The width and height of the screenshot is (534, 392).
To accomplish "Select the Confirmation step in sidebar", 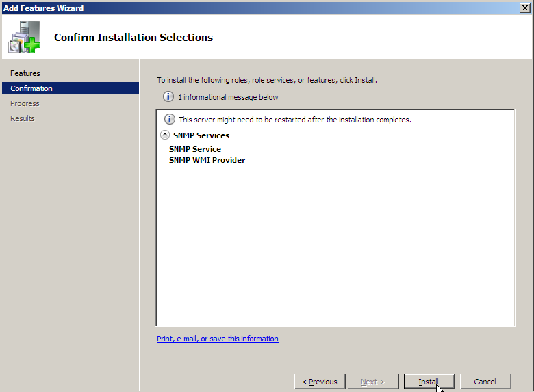I will 31,88.
